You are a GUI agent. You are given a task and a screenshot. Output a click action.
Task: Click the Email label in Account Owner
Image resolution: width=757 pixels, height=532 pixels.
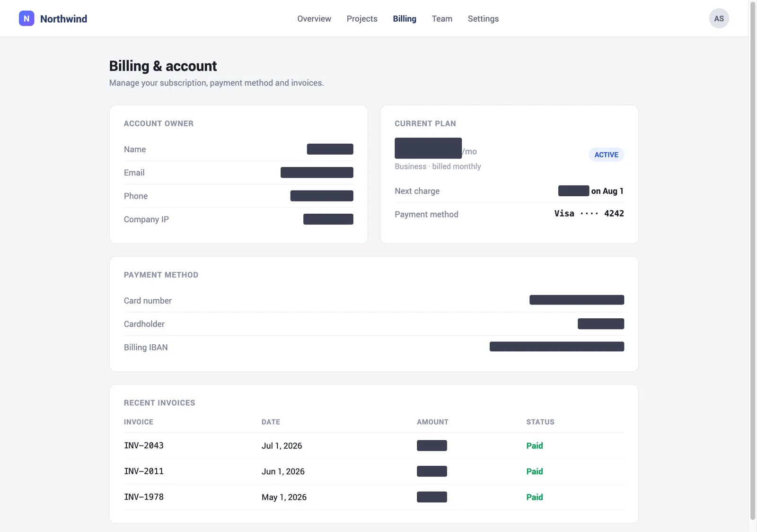click(x=134, y=173)
